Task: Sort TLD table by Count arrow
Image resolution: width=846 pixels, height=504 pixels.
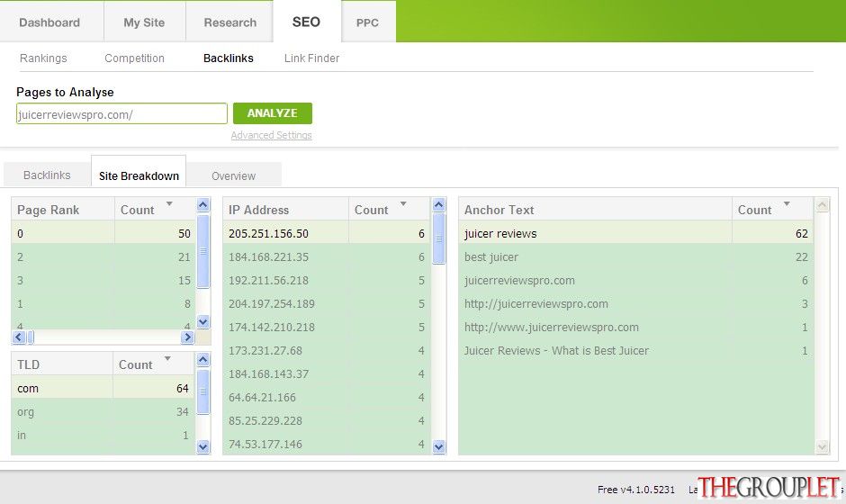Action: pyautogui.click(x=167, y=359)
